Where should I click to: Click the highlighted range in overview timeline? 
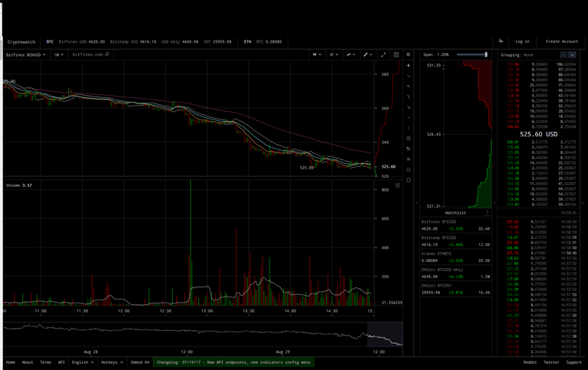click(384, 334)
